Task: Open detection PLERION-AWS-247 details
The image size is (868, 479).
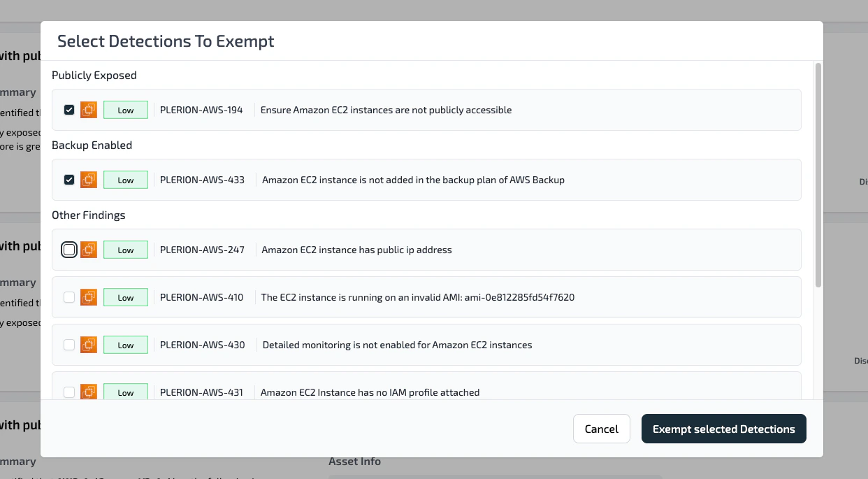Action: pos(356,250)
